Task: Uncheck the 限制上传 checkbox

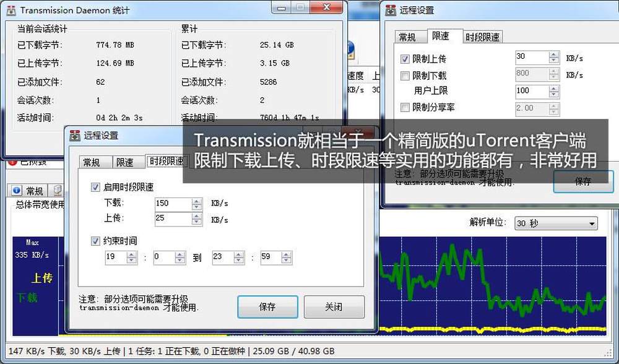Action: coord(405,59)
